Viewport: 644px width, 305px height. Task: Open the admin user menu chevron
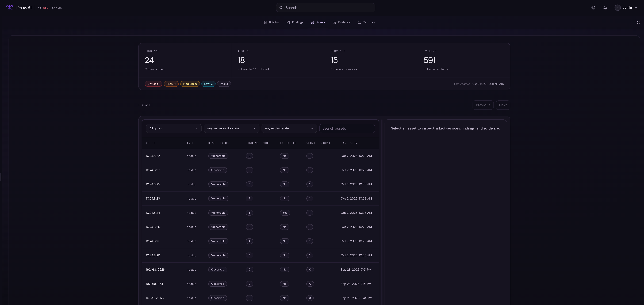click(x=636, y=8)
